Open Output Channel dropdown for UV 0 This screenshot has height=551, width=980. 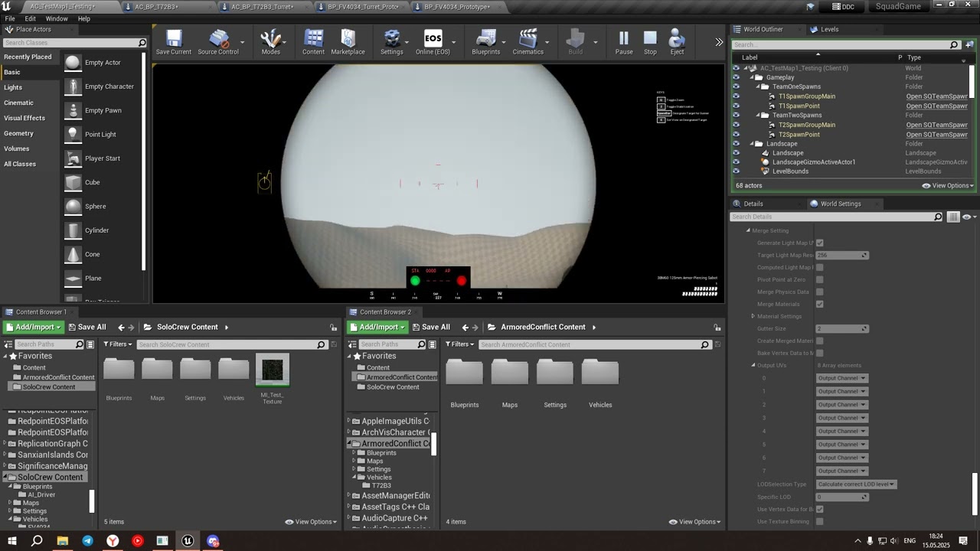(841, 378)
